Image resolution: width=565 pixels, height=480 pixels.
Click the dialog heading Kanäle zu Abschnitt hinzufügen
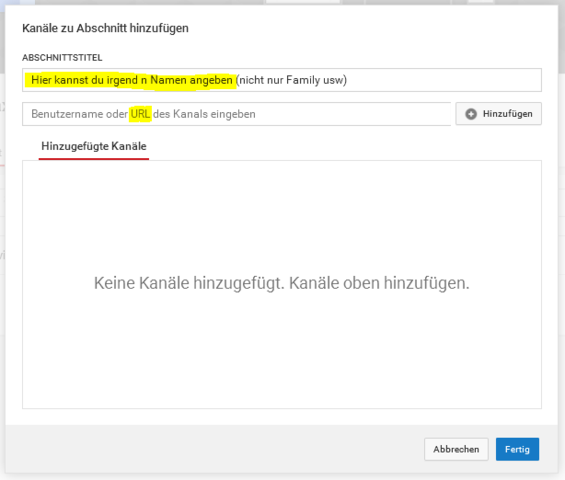pyautogui.click(x=105, y=28)
